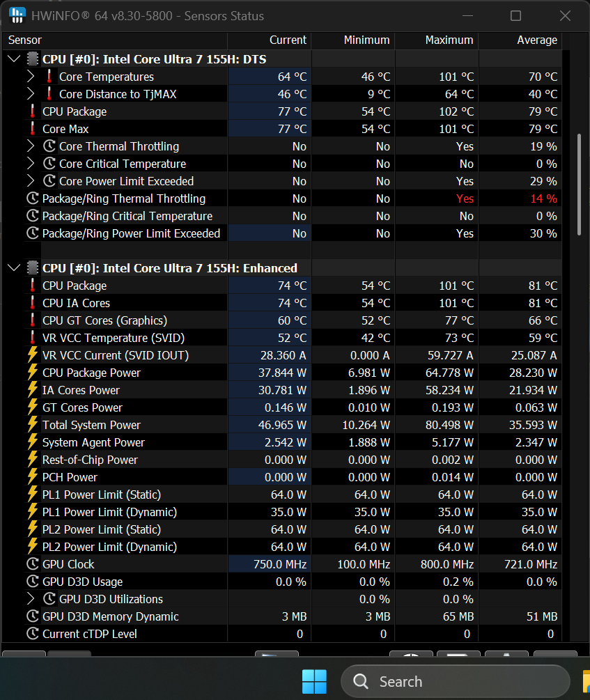Click the Minimum column header
Image resolution: width=590 pixels, height=700 pixels.
[x=353, y=40]
